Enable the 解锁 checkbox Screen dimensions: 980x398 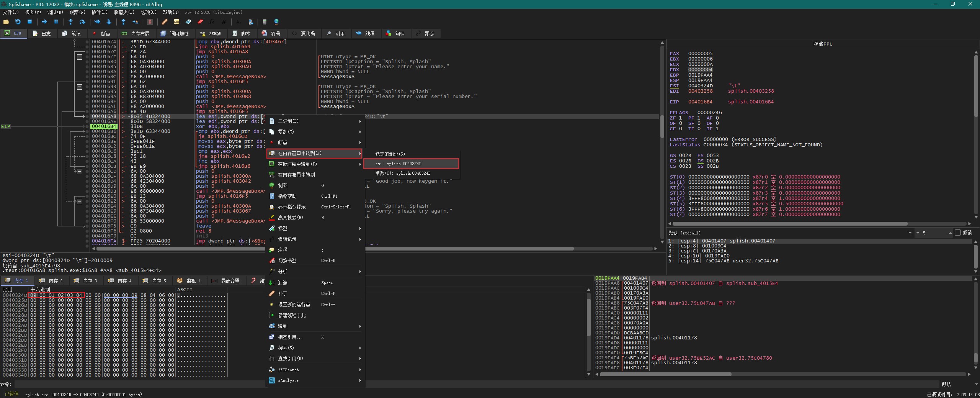958,233
